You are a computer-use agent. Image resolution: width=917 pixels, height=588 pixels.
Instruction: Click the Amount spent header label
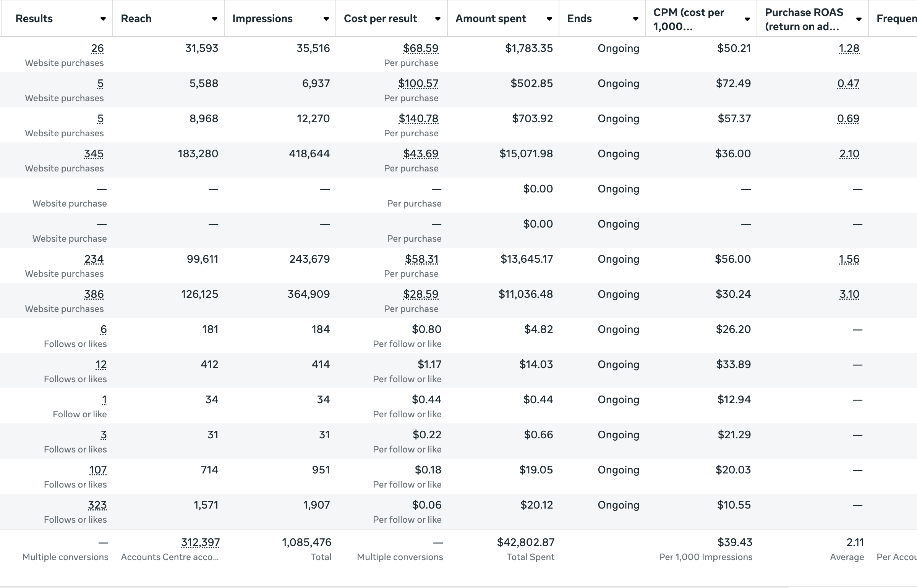(491, 19)
